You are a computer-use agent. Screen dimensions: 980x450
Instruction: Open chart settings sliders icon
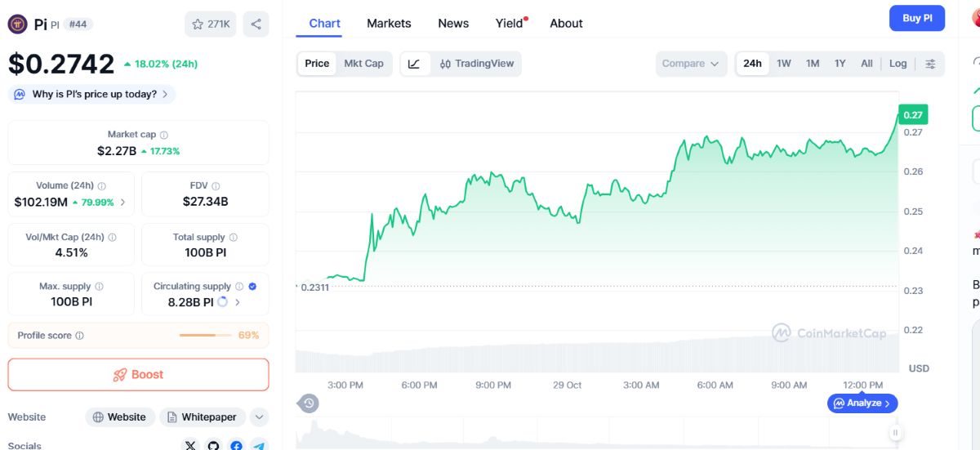[931, 64]
